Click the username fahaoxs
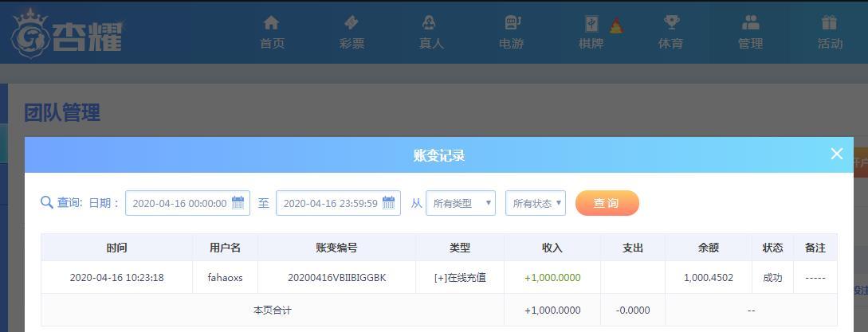The width and height of the screenshot is (868, 332). tap(226, 278)
